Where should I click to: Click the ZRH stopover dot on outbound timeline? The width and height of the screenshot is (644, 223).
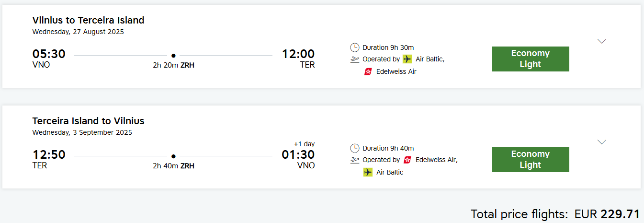173,56
